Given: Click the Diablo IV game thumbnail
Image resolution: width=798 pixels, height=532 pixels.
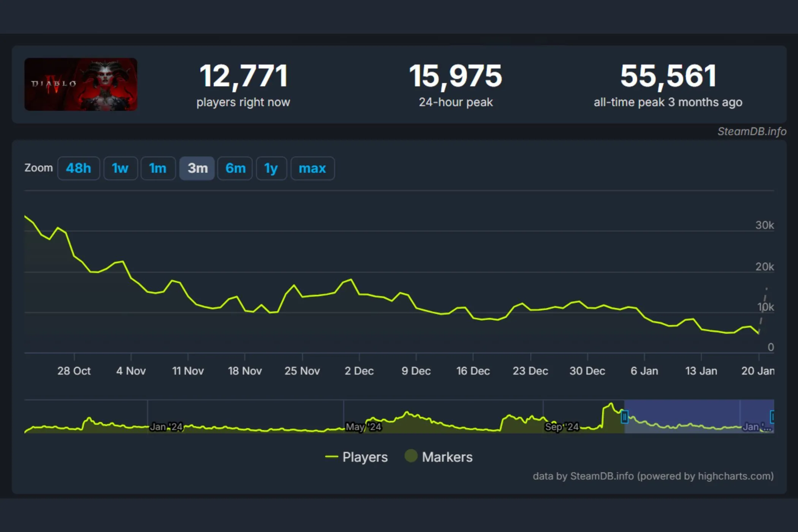Looking at the screenshot, I should (x=81, y=84).
